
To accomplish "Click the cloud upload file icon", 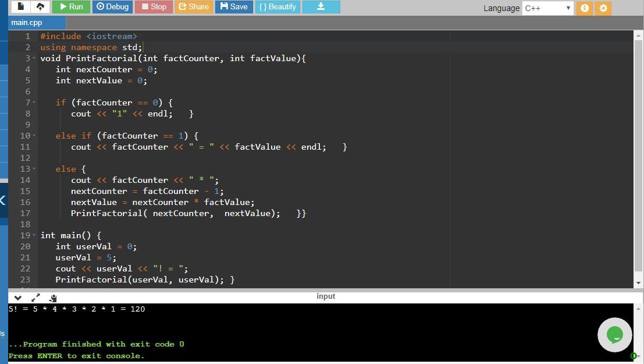I will (x=40, y=7).
